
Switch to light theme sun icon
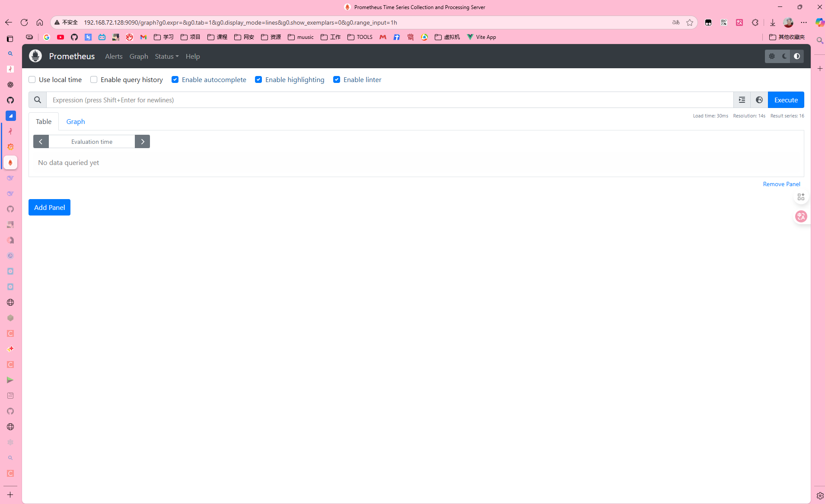click(x=772, y=56)
